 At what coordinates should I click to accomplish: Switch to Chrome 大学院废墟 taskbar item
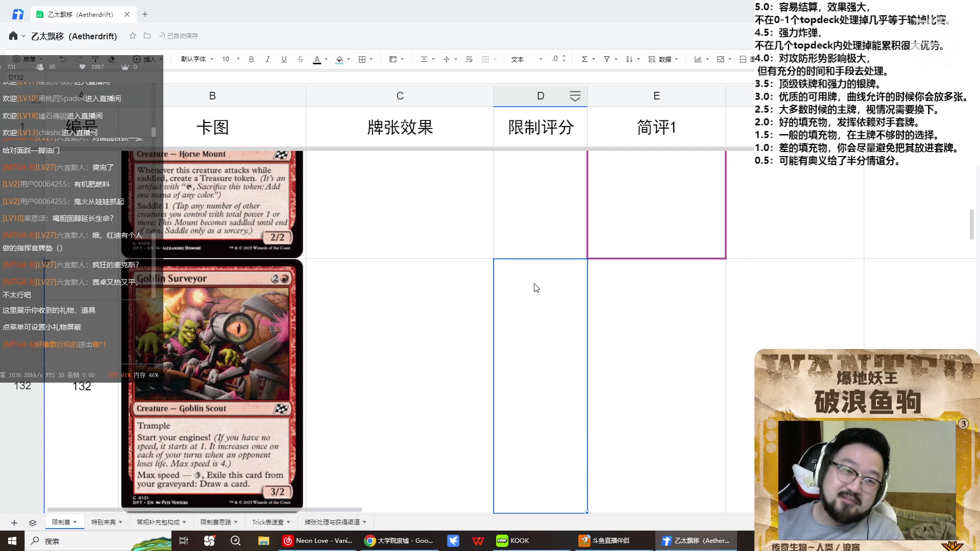click(400, 541)
